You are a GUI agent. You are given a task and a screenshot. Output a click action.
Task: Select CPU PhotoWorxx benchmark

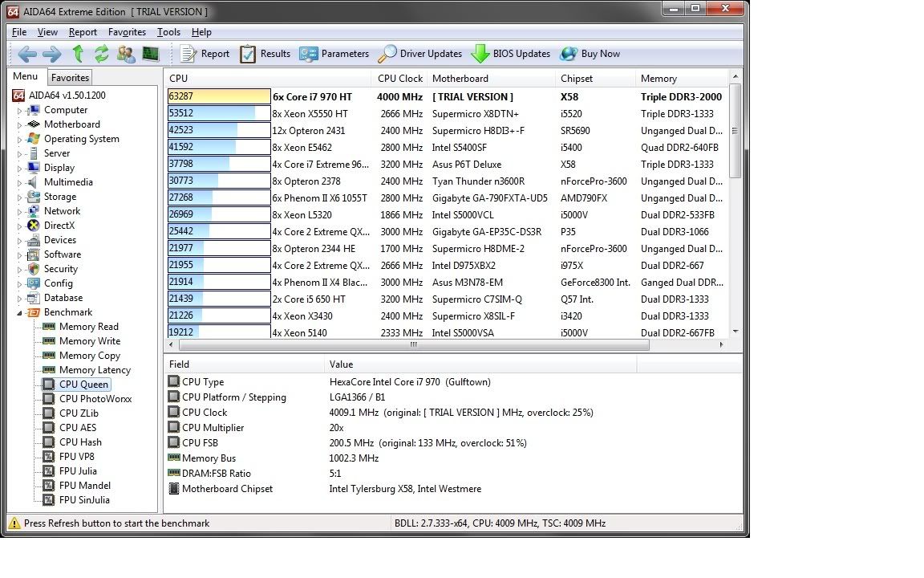95,399
